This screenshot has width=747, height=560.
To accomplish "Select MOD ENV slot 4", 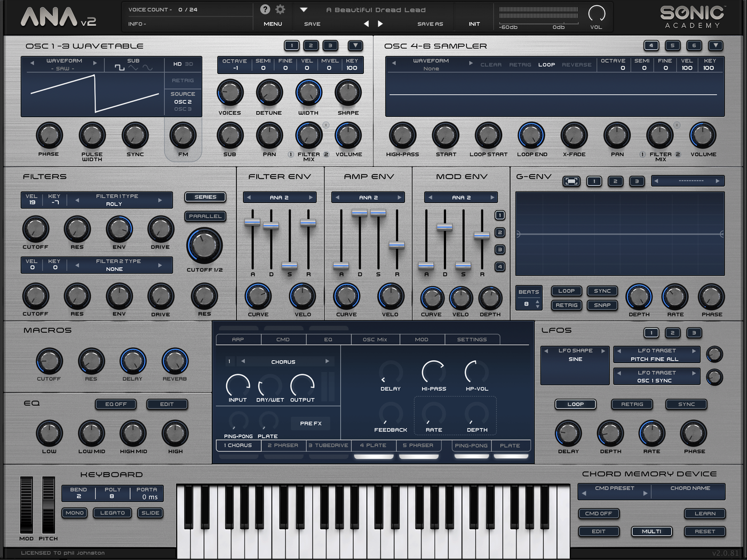I will tap(500, 267).
